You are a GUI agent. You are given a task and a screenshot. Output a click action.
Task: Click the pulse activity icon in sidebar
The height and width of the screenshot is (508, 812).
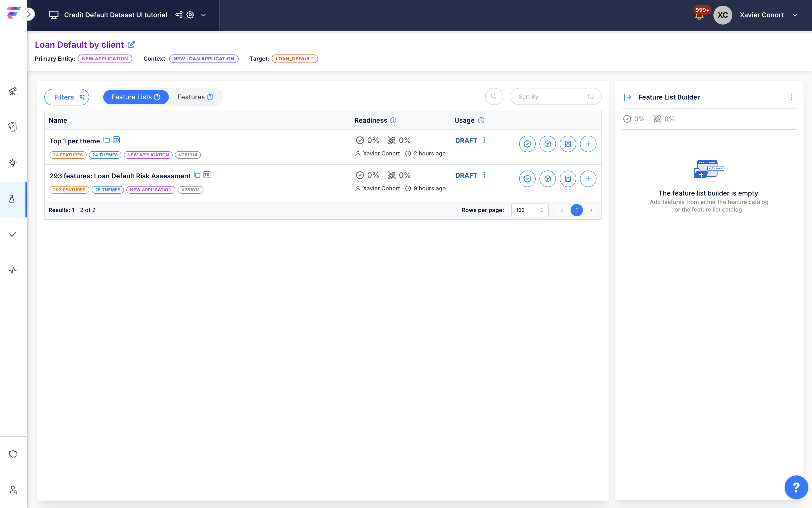point(13,270)
